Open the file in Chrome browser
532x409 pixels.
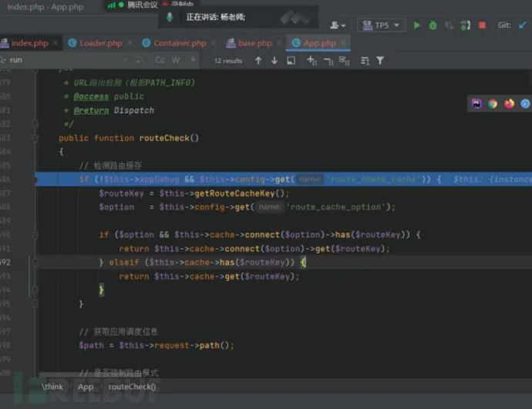pyautogui.click(x=493, y=104)
